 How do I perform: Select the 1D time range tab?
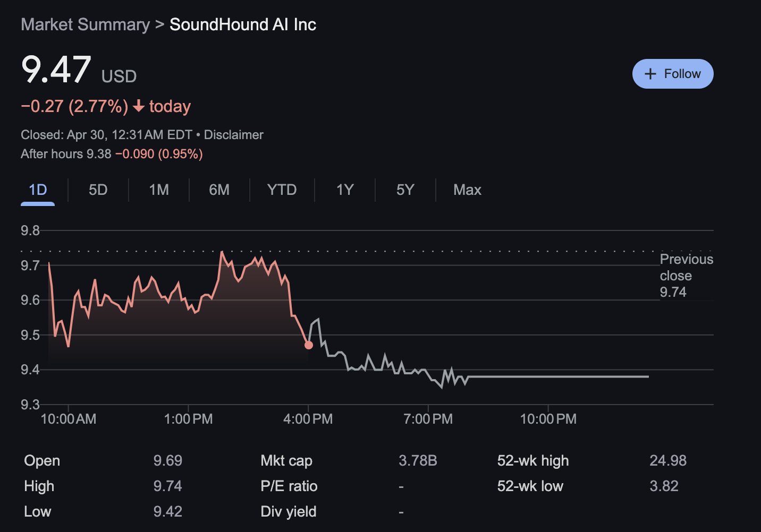click(x=38, y=190)
